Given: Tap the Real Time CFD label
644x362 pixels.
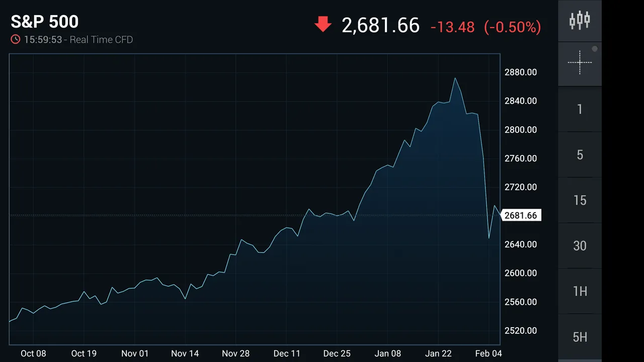Looking at the screenshot, I should pos(101,40).
